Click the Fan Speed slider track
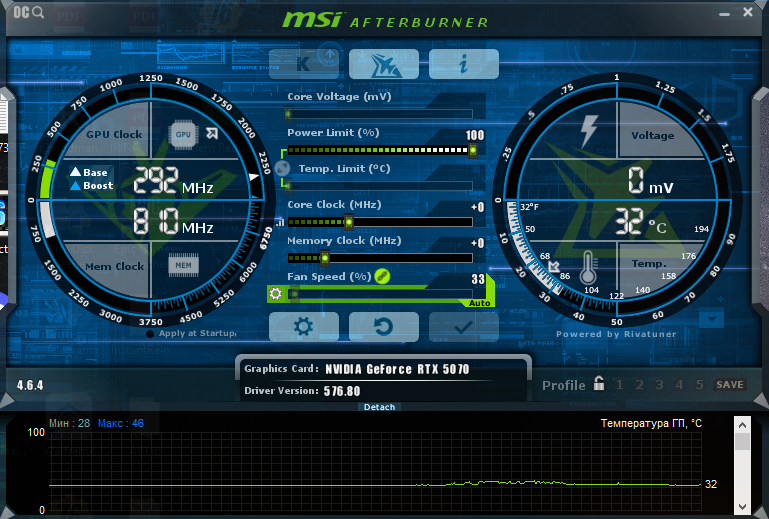The height and width of the screenshot is (519, 769). (x=380, y=294)
